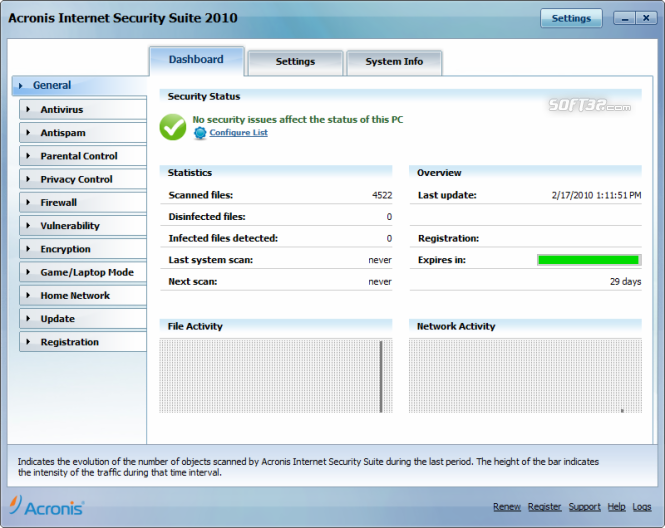Open the Support link
The width and height of the screenshot is (665, 528).
pos(585,507)
